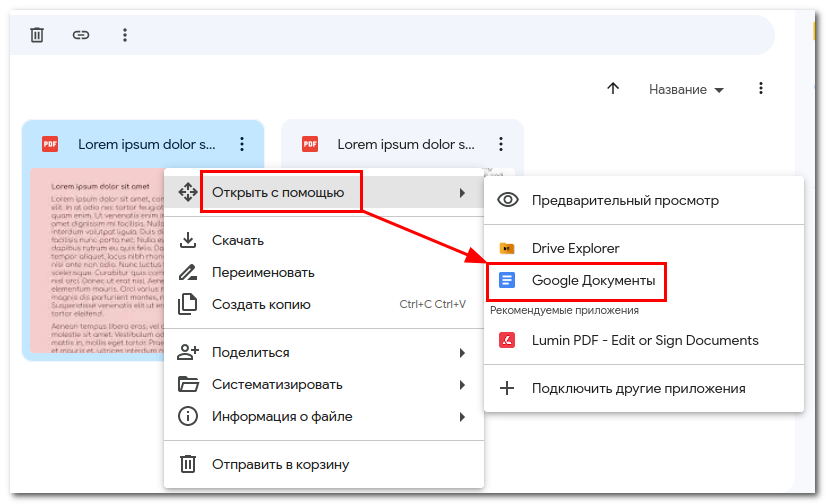
Task: Reverse sort direction with the up arrow
Action: 613,88
